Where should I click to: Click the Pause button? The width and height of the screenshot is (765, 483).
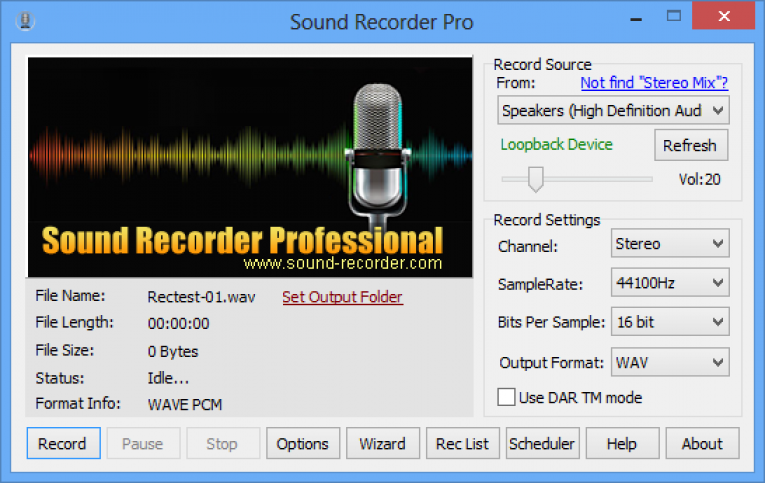143,443
